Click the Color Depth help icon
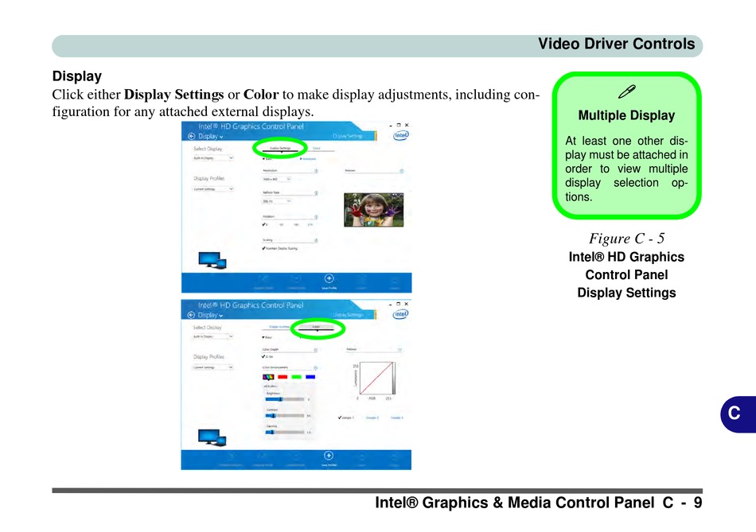This screenshot has height=532, width=756. pos(316,348)
